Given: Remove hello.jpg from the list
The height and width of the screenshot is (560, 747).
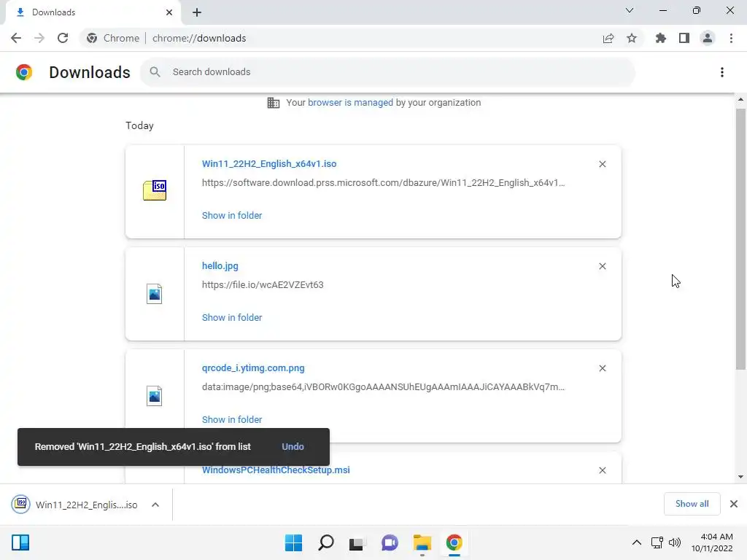Looking at the screenshot, I should click(602, 266).
